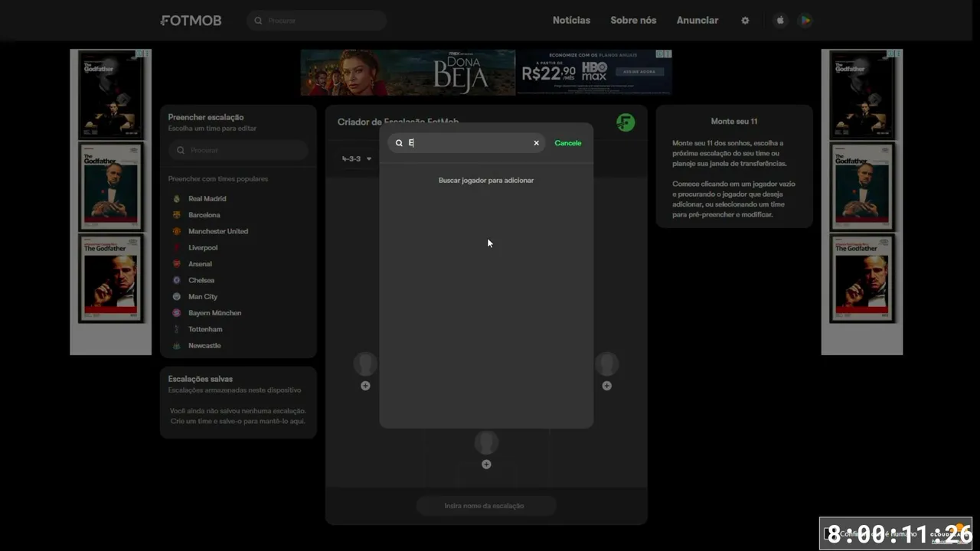Add player with left side plus icon

pyautogui.click(x=365, y=386)
